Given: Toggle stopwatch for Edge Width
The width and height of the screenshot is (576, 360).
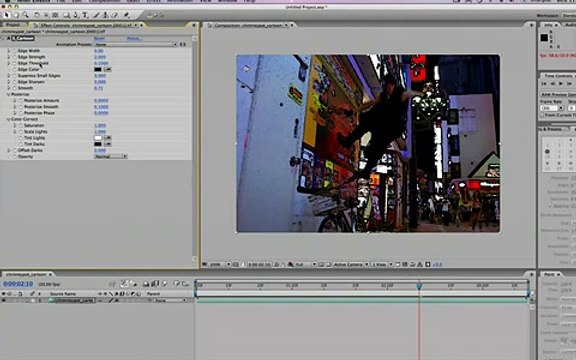Looking at the screenshot, I should click(15, 51).
